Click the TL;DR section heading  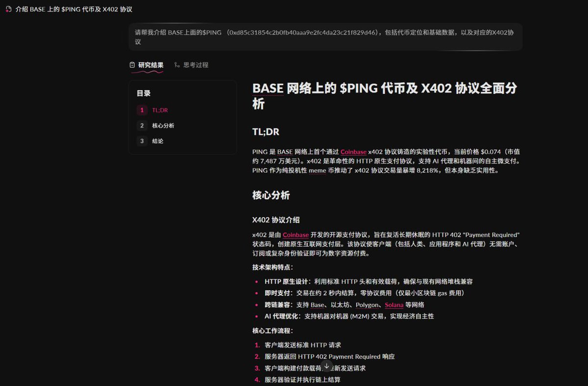pyautogui.click(x=266, y=131)
